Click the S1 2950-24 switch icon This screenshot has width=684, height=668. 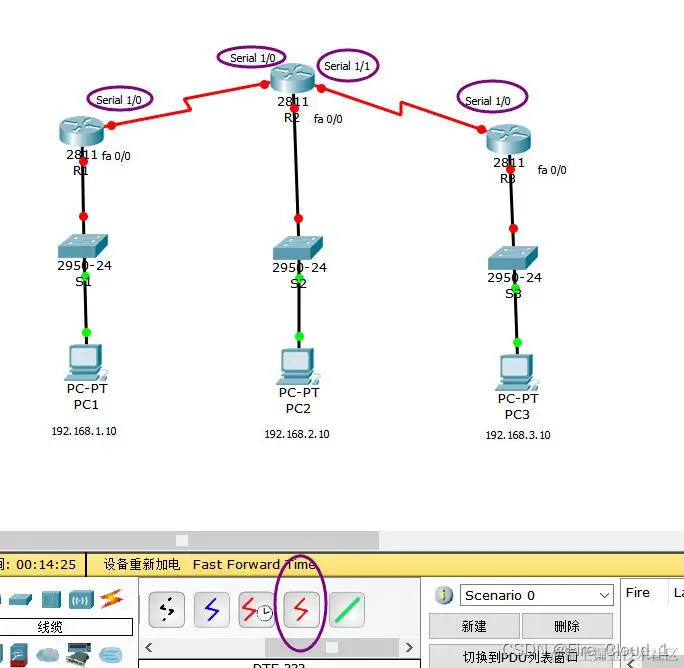pyautogui.click(x=83, y=246)
